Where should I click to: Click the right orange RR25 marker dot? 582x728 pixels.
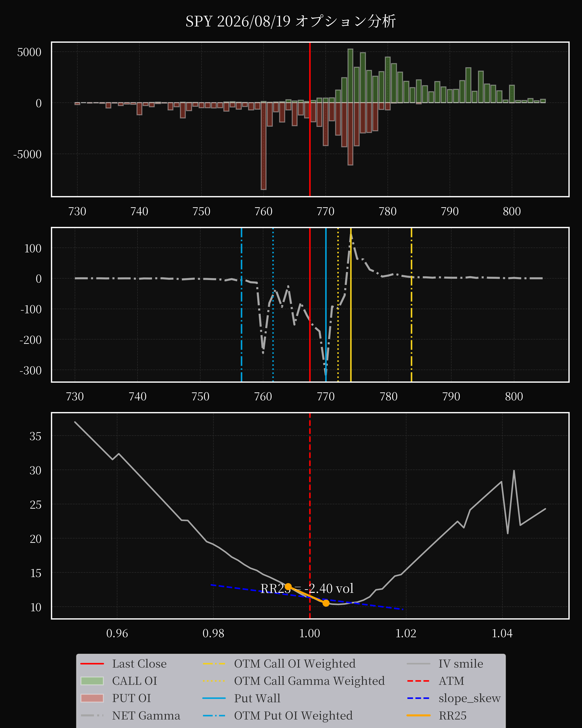point(326,603)
